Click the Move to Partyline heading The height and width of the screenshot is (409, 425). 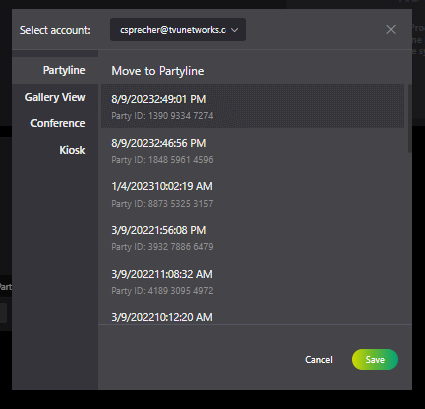click(x=158, y=71)
